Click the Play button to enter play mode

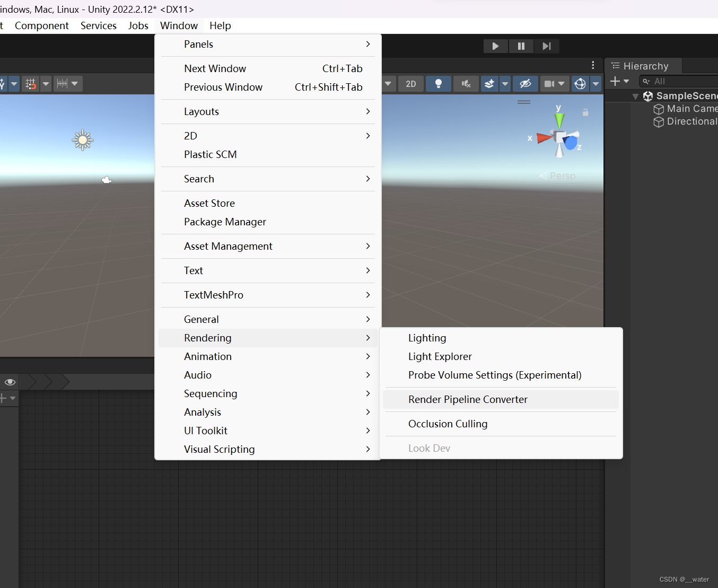coord(495,46)
